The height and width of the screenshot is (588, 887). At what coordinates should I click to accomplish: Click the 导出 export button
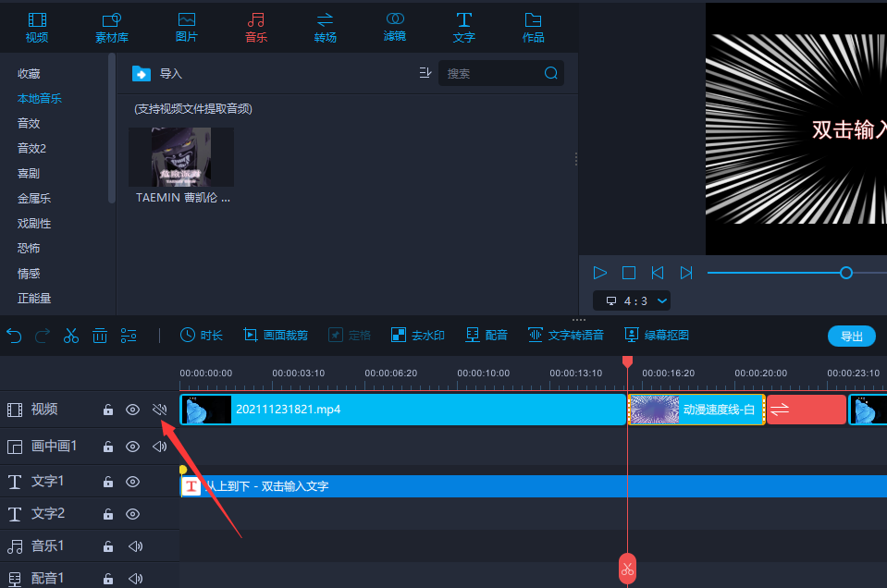click(x=851, y=336)
